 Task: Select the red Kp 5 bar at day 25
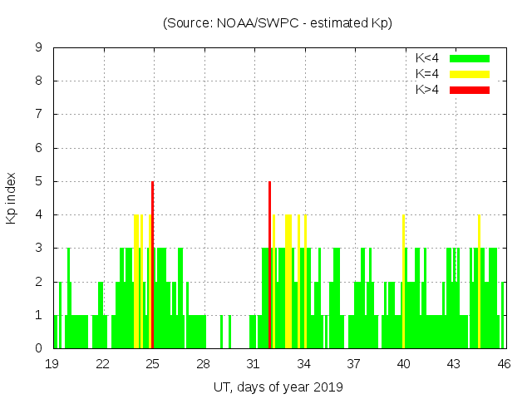(x=153, y=266)
